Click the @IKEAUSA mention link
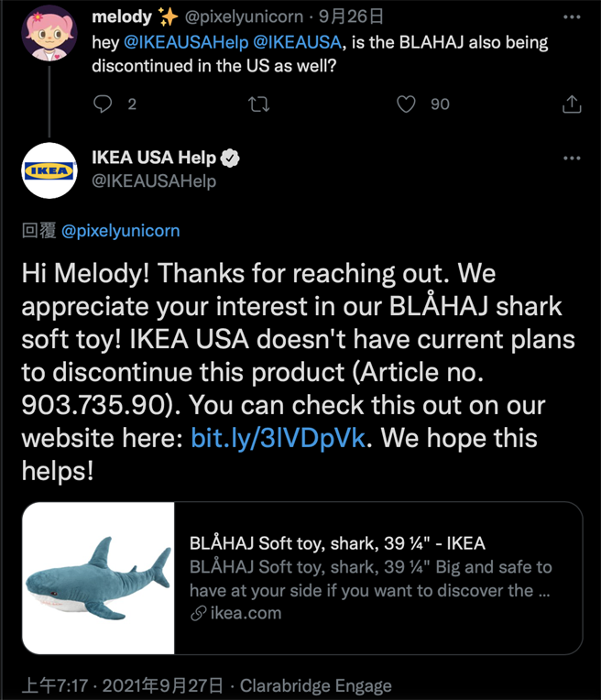This screenshot has width=601, height=700. pyautogui.click(x=295, y=41)
